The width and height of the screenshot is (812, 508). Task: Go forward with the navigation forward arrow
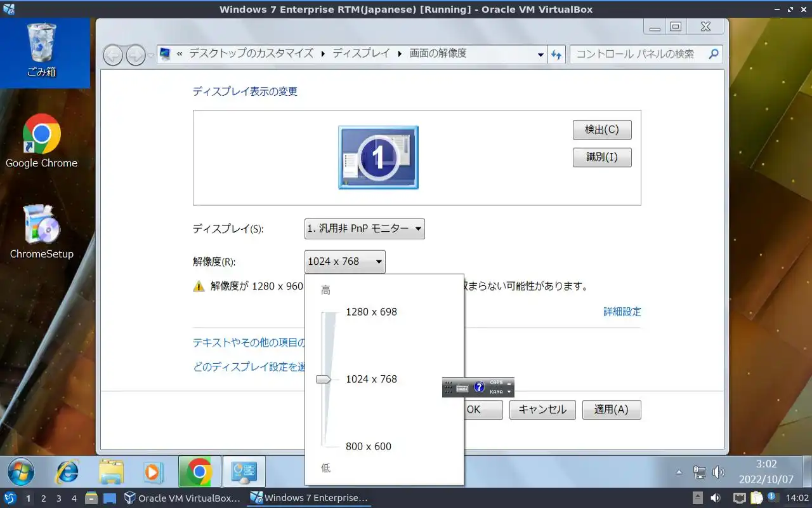136,55
